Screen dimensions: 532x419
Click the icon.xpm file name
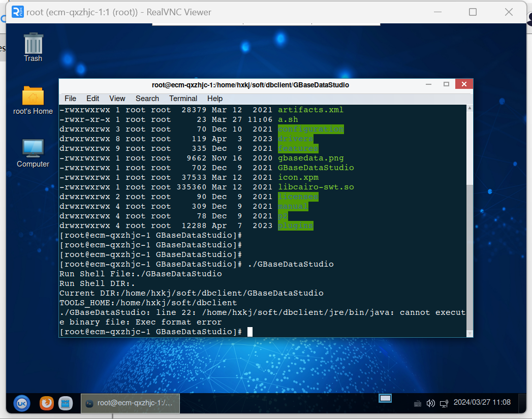pyautogui.click(x=298, y=177)
